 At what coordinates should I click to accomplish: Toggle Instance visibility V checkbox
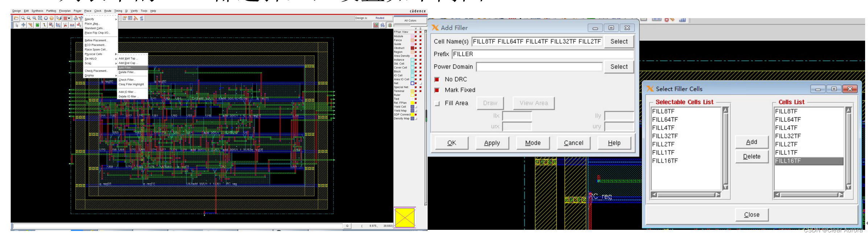click(416, 60)
